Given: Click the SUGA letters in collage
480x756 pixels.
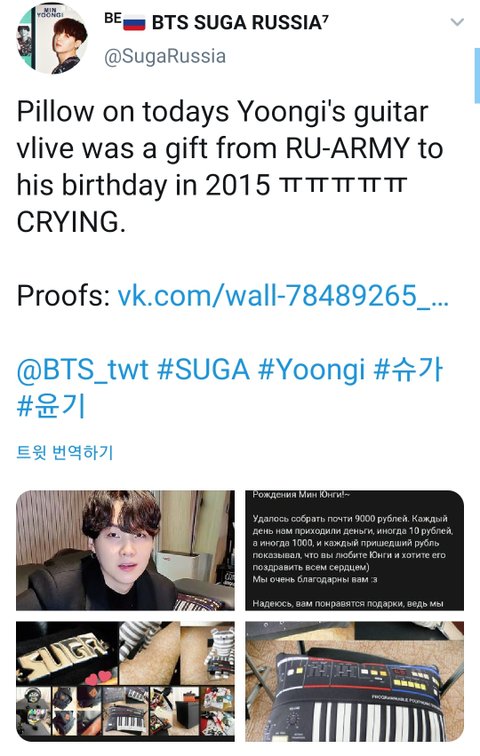Looking at the screenshot, I should point(63,655).
